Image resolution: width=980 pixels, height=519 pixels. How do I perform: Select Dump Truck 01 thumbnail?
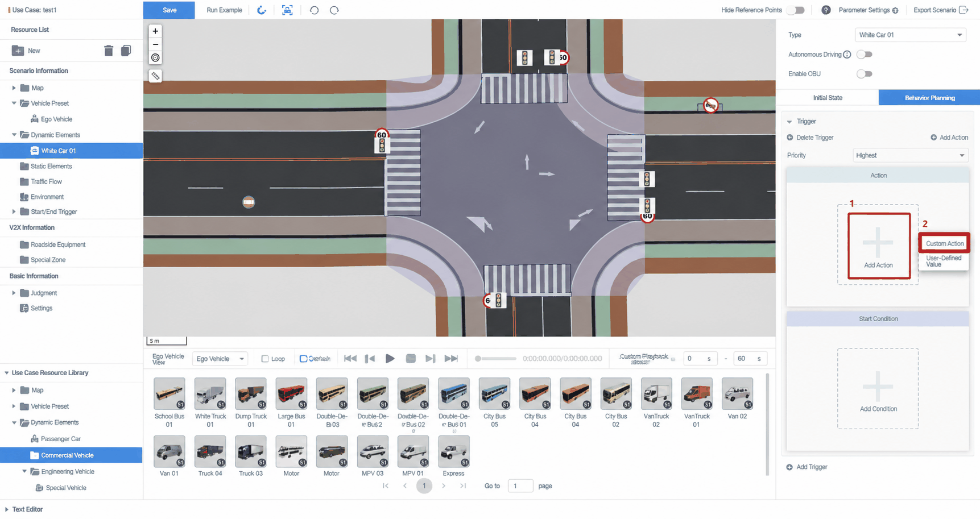click(251, 393)
